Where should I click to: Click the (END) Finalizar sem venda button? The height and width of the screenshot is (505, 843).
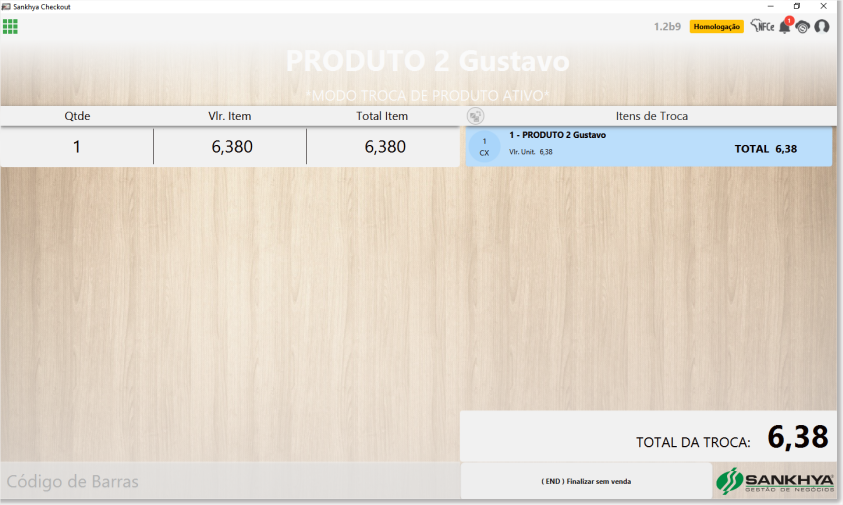pyautogui.click(x=586, y=481)
